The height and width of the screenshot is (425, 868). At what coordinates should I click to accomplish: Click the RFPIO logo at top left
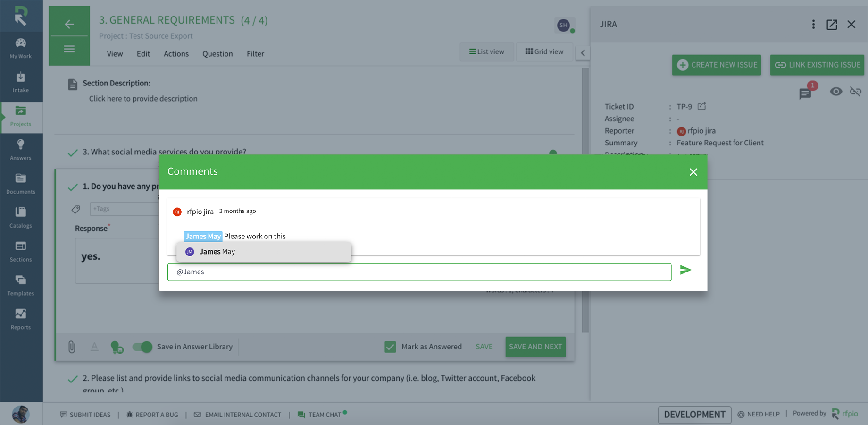pyautogui.click(x=21, y=16)
